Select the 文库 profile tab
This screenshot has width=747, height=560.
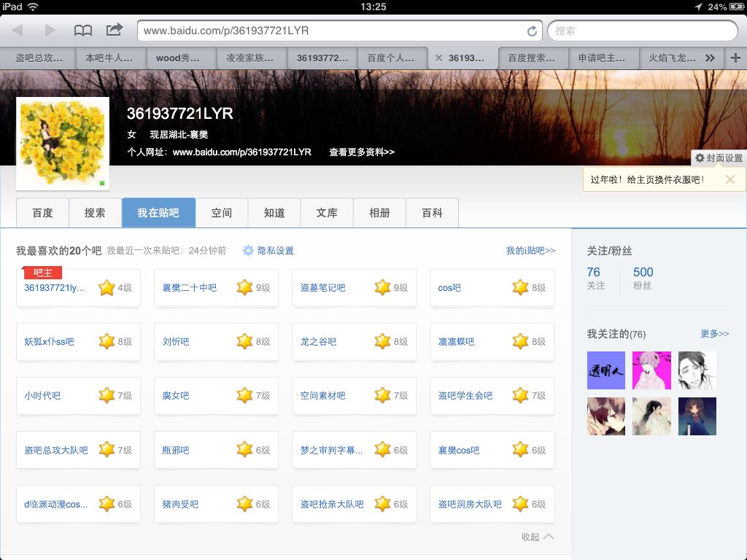[327, 213]
